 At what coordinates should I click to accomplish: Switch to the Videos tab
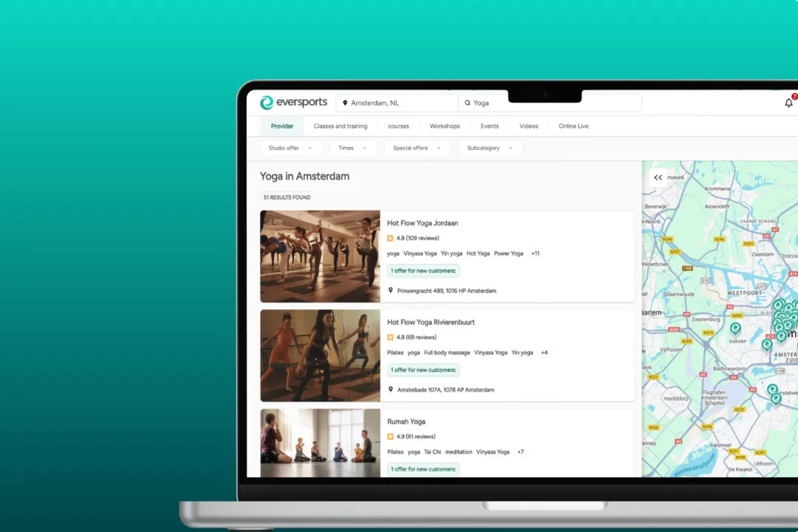(529, 126)
